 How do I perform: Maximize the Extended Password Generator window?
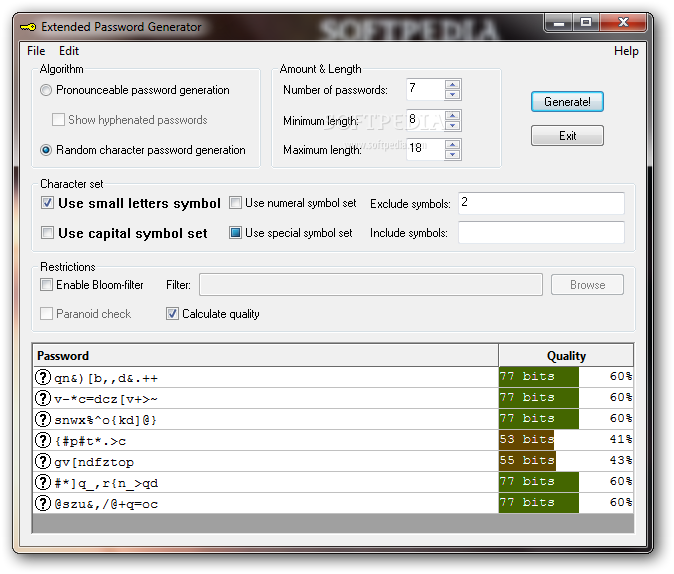[585, 23]
